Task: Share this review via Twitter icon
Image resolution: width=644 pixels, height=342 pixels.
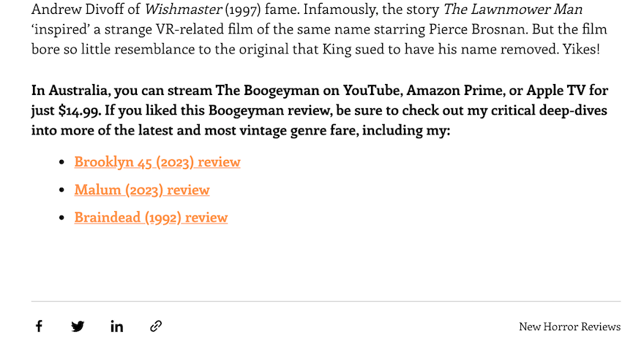Action: [x=78, y=326]
